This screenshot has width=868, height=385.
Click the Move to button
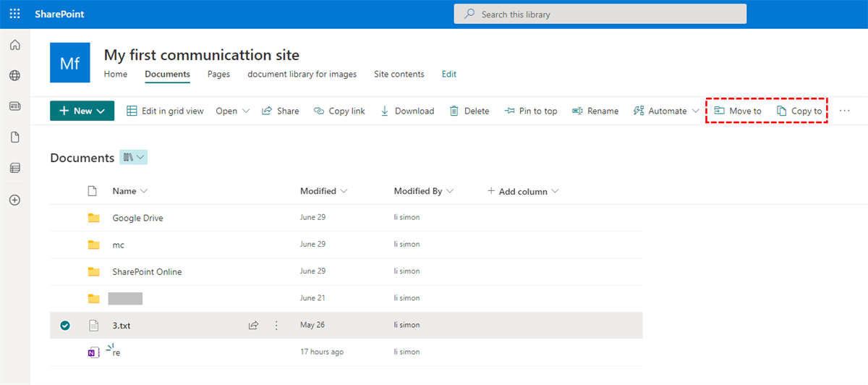[738, 111]
